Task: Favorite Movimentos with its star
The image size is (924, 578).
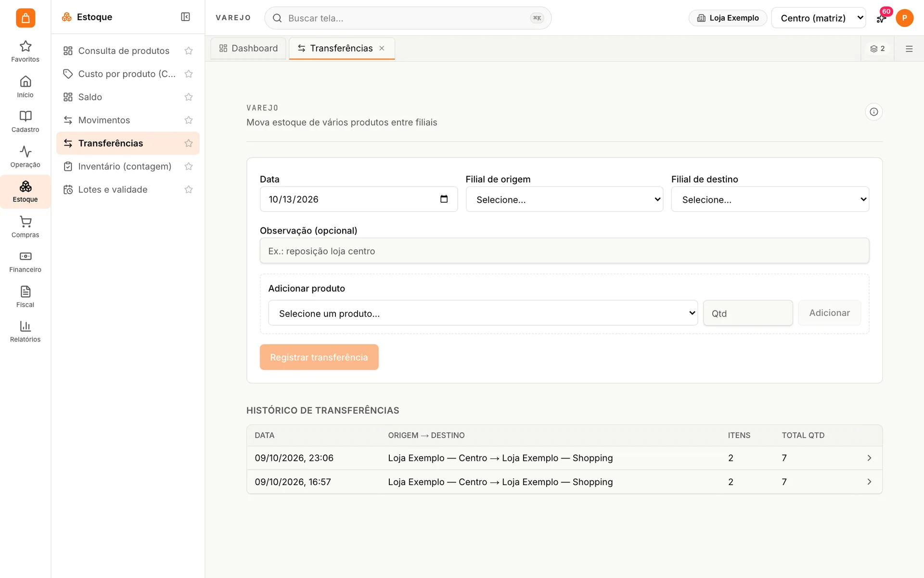Action: pos(189,120)
